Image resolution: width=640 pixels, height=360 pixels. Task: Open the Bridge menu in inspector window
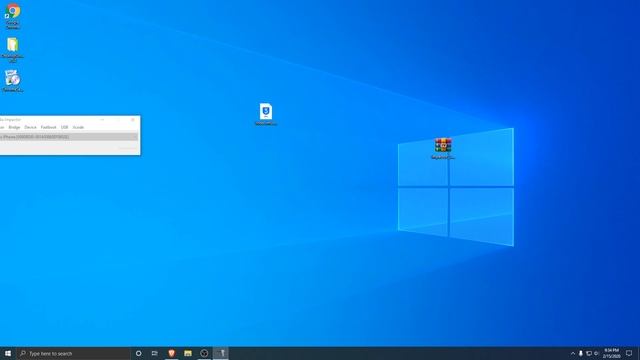(x=14, y=127)
